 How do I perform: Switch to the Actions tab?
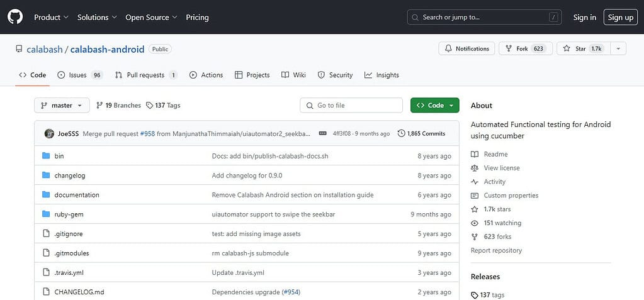[206, 75]
